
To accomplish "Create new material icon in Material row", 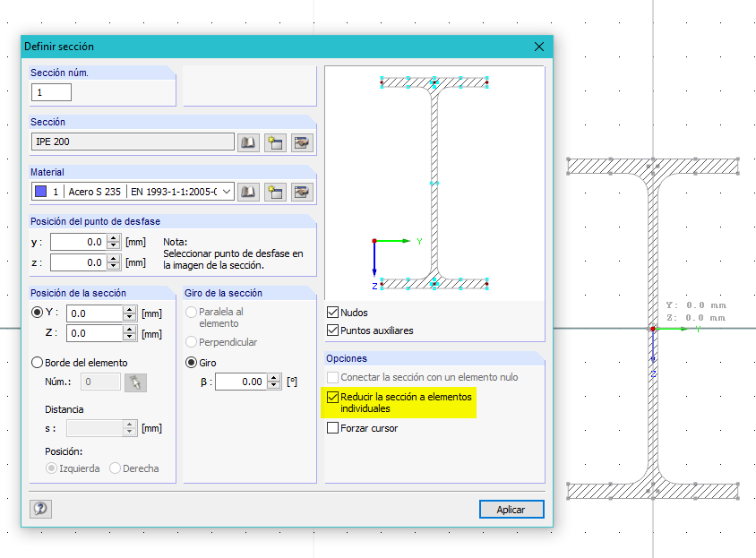I will 275,192.
